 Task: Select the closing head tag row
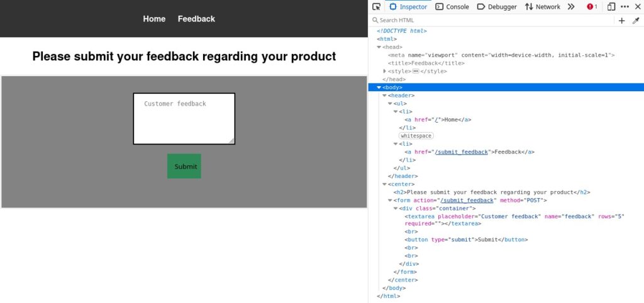point(394,79)
